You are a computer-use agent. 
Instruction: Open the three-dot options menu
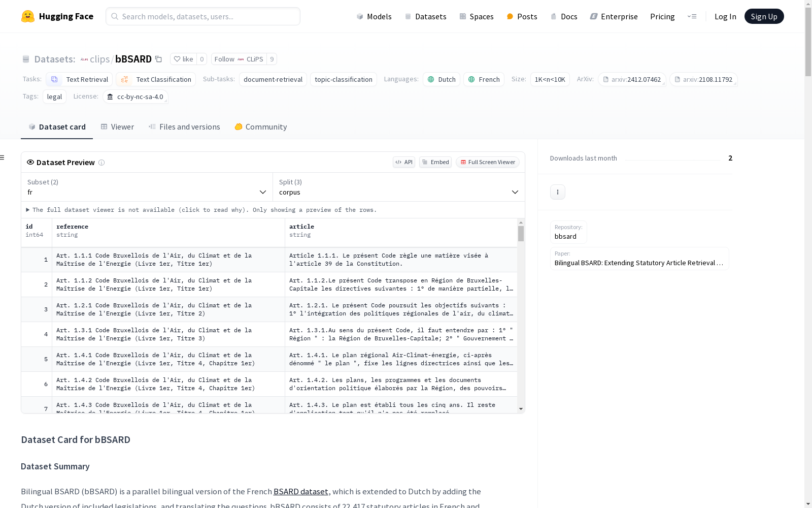pos(558,192)
